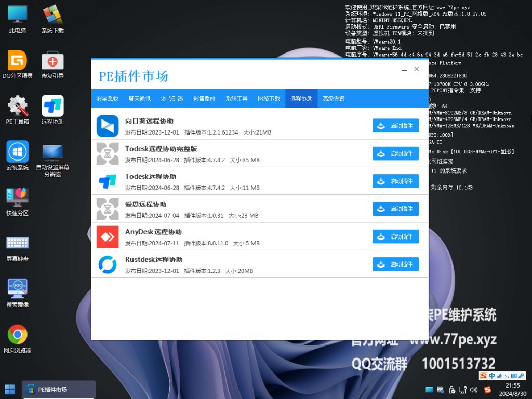
Task: Start the 11 MB Todesk远程协助 plugin
Action: click(395, 181)
